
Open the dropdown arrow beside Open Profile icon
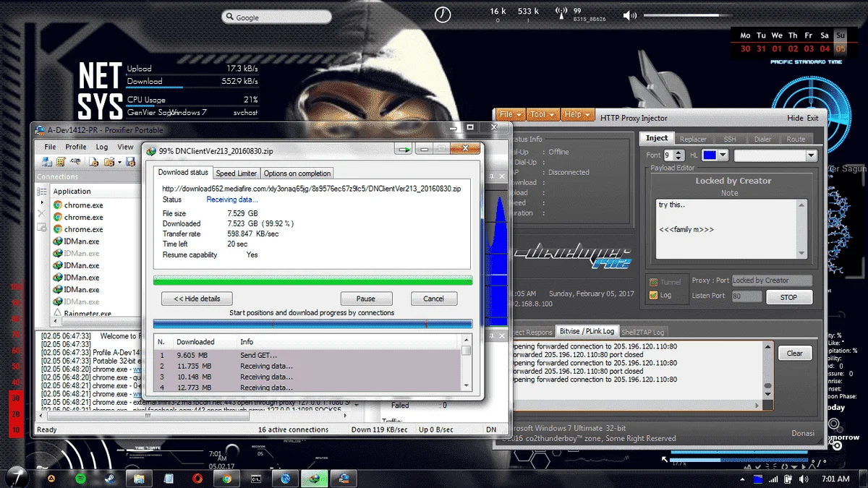point(119,162)
